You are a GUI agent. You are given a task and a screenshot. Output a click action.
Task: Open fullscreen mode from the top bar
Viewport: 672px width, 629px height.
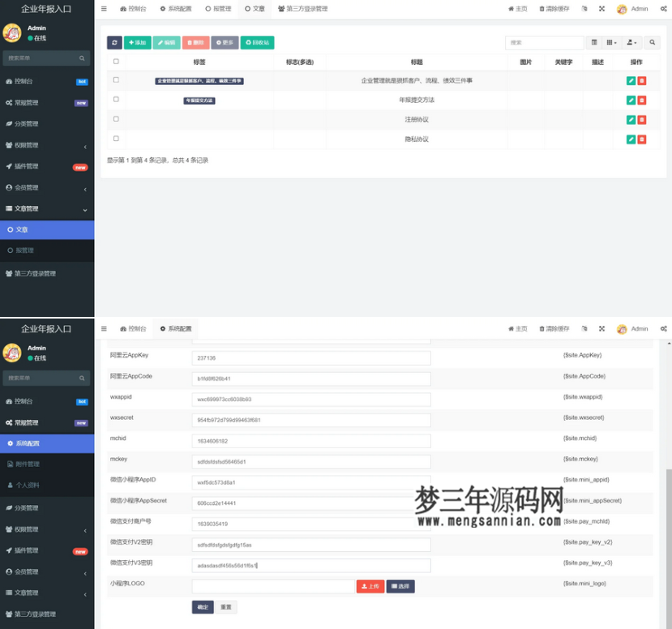point(601,9)
